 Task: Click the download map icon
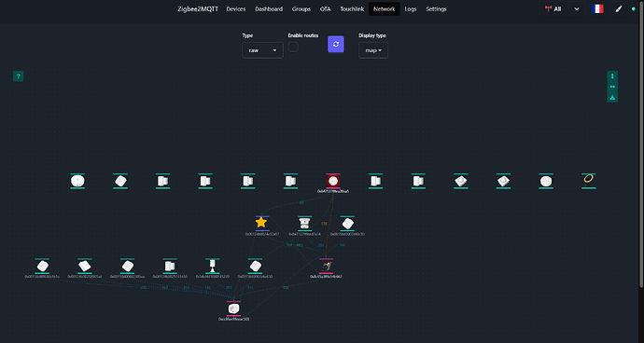pos(612,97)
